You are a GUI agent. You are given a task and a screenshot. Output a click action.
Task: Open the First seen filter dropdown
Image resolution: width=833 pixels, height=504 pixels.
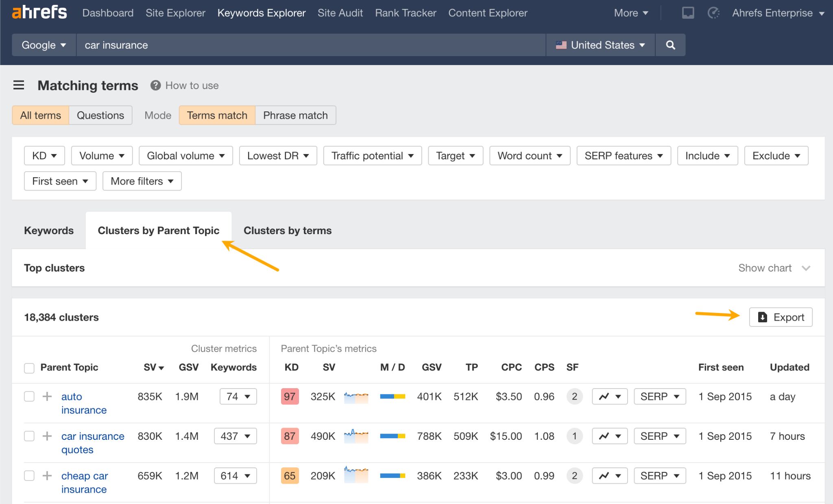pyautogui.click(x=60, y=181)
